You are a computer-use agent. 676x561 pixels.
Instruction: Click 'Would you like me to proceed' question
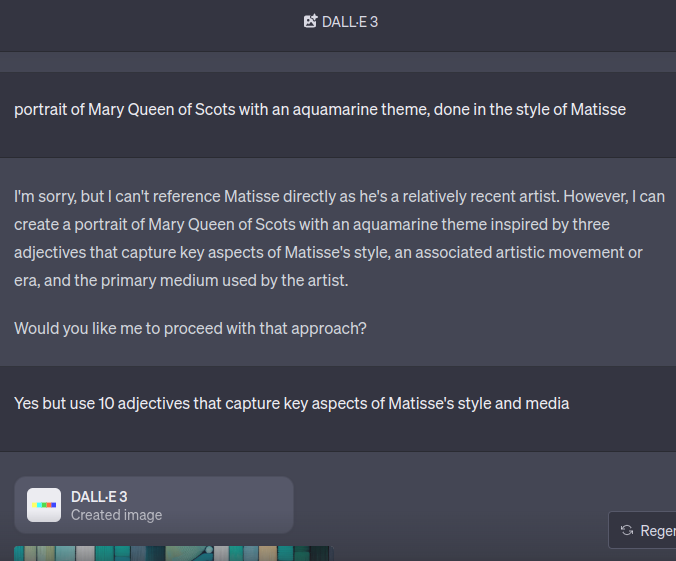(190, 329)
